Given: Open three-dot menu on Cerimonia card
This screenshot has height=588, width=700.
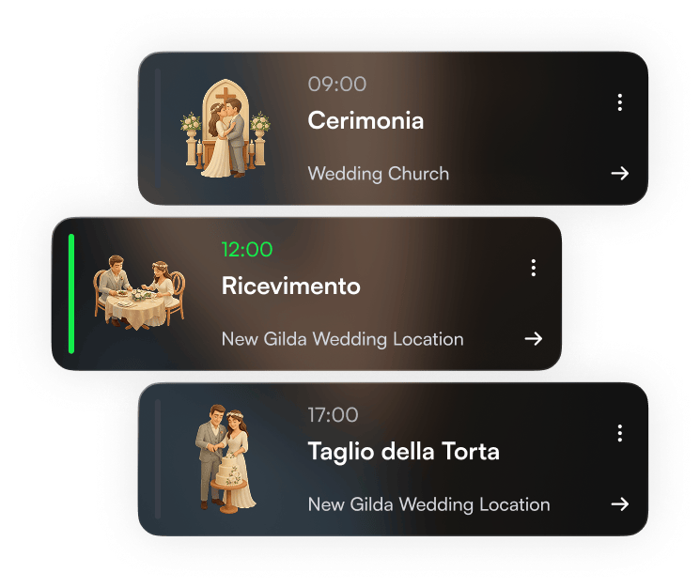Looking at the screenshot, I should (619, 102).
